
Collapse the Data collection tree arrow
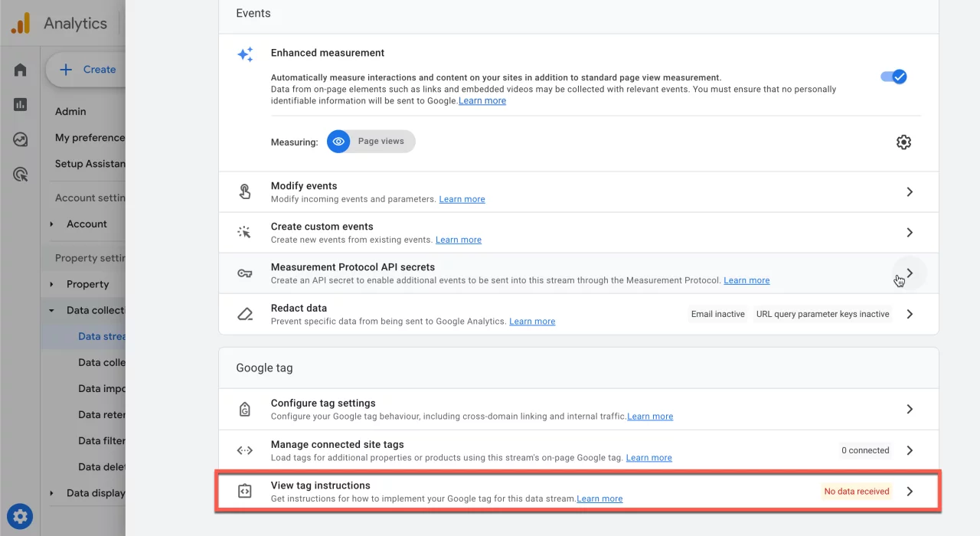52,311
